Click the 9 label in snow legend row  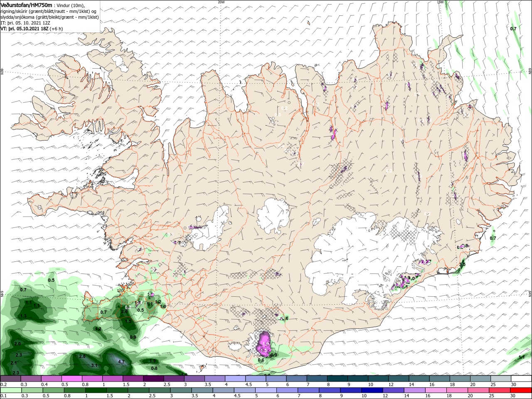pos(348,384)
